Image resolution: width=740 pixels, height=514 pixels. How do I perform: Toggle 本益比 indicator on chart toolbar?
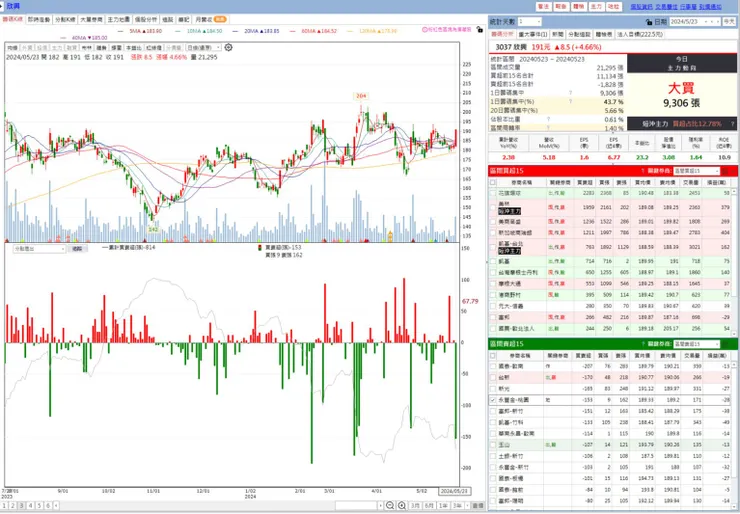134,48
